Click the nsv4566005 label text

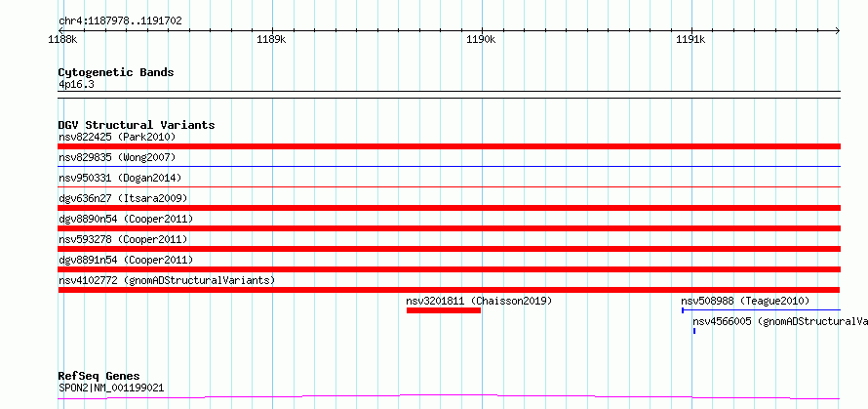coord(780,321)
